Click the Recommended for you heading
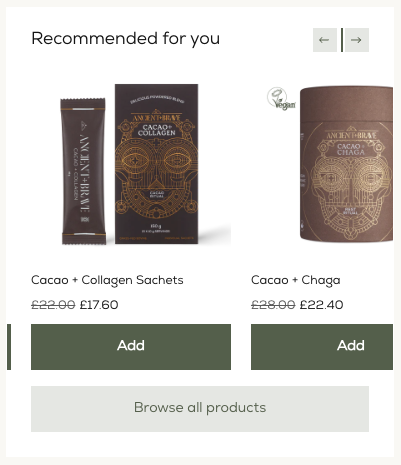The width and height of the screenshot is (401, 465). click(x=126, y=39)
